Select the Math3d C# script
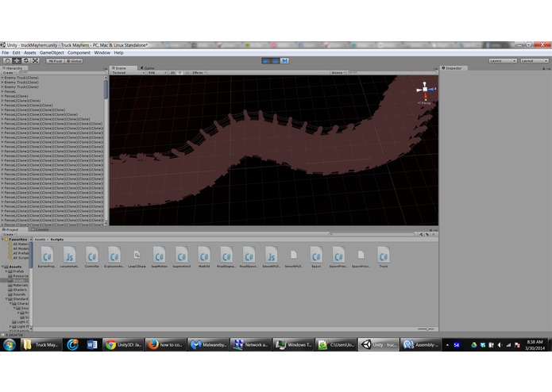This screenshot has width=552, height=392. pos(204,257)
